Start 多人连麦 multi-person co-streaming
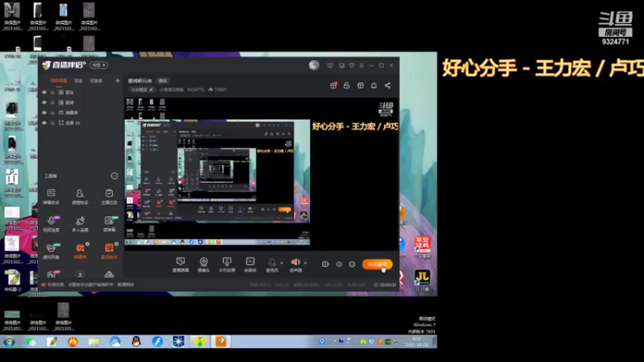 tap(80, 224)
